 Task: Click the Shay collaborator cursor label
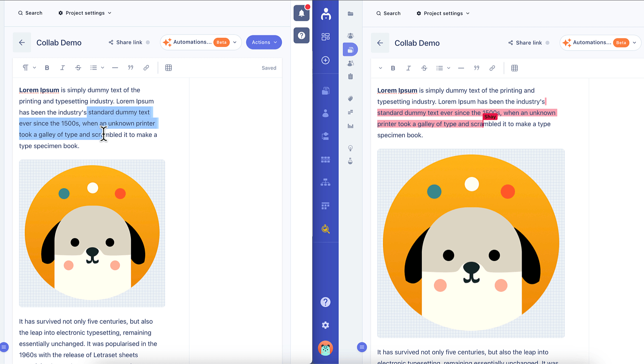(490, 117)
